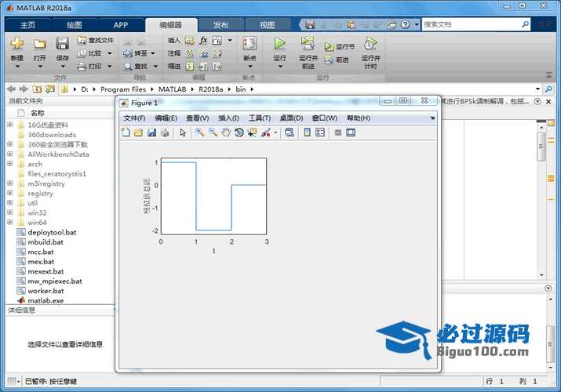Open the 编辑(E) menu in Figure 1
Screen dimensions: 561x392
click(166, 118)
